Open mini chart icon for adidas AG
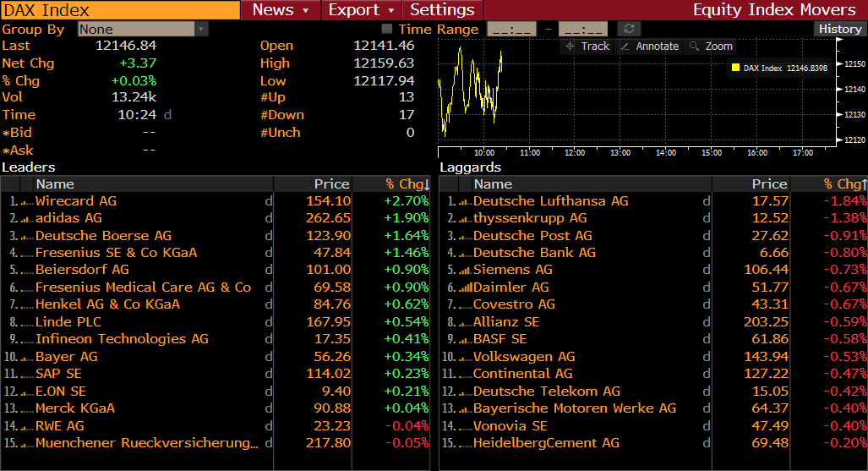The image size is (868, 471). coord(27,219)
